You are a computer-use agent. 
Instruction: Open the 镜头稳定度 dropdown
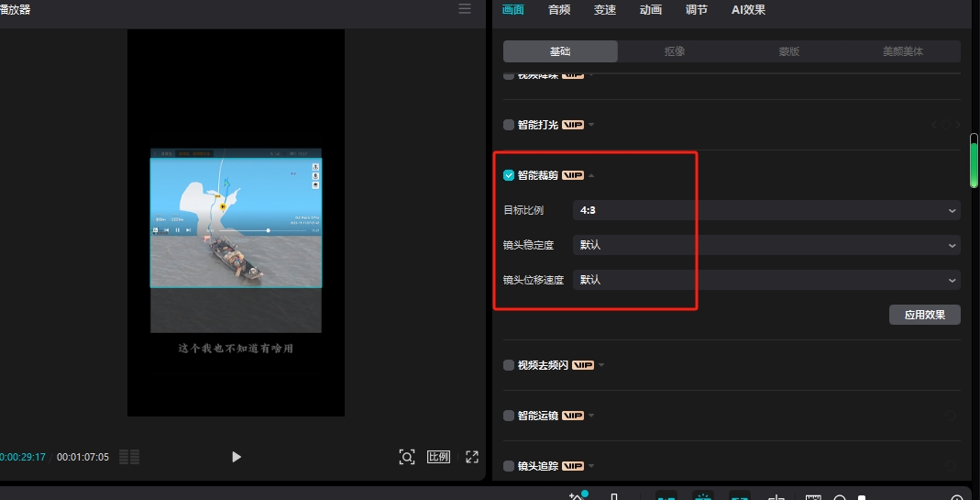pyautogui.click(x=765, y=245)
